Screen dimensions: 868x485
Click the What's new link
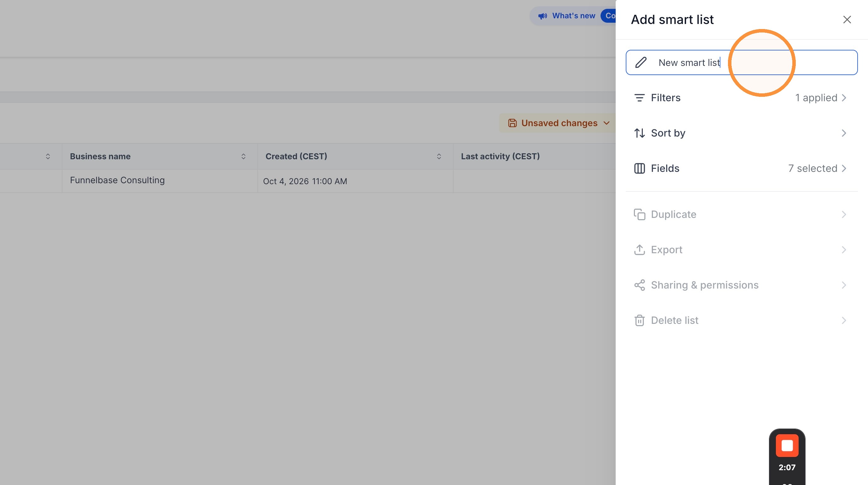[573, 16]
